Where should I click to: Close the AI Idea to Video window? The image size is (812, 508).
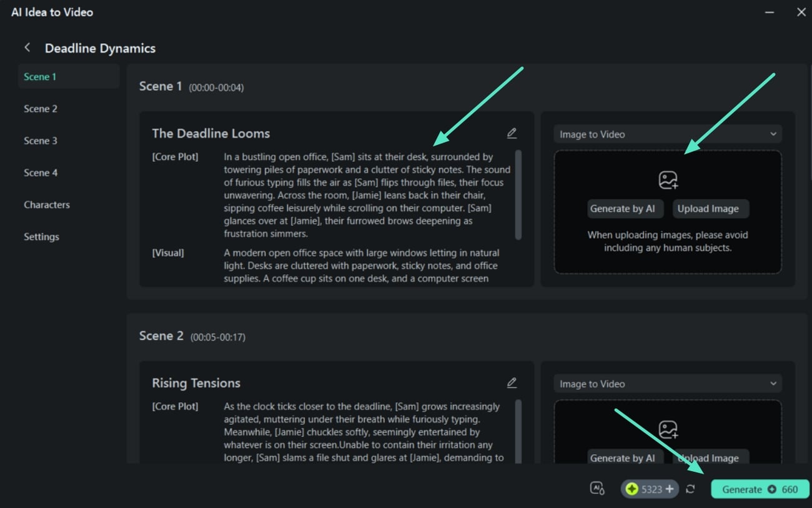pyautogui.click(x=801, y=12)
